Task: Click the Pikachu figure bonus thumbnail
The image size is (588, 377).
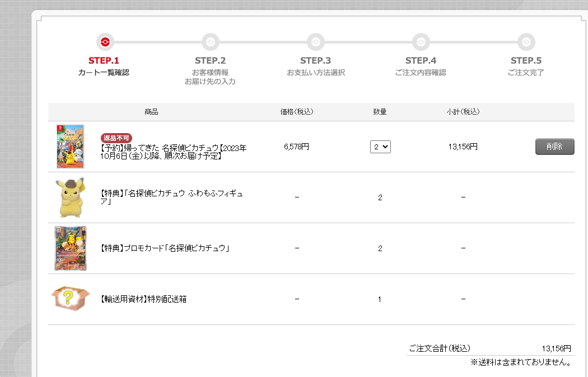Action: (x=71, y=197)
